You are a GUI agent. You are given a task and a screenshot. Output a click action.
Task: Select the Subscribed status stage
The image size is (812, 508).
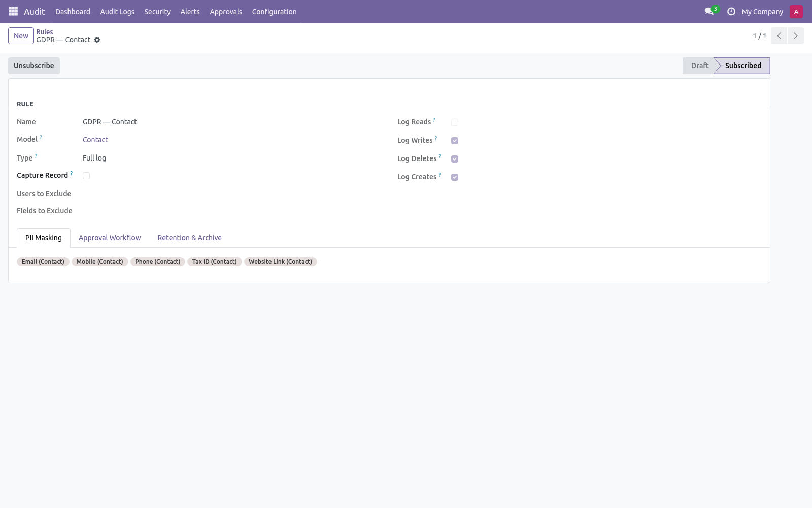coord(743,66)
